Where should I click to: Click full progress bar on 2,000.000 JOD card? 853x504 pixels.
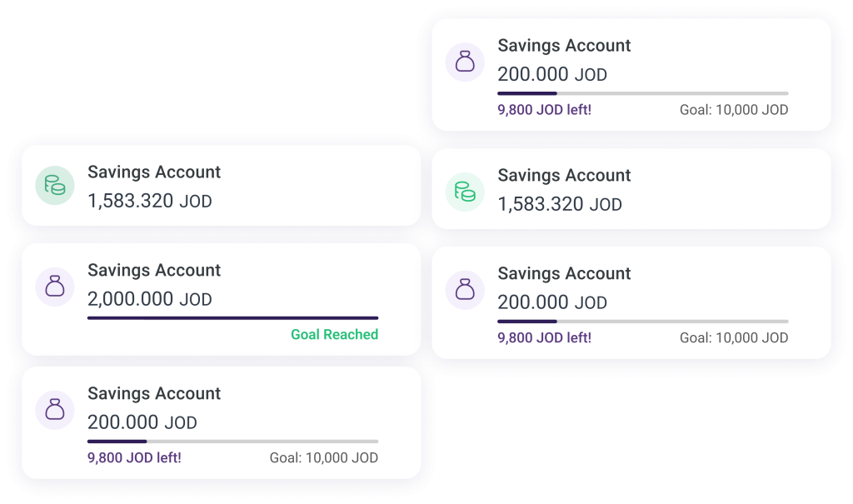232,317
